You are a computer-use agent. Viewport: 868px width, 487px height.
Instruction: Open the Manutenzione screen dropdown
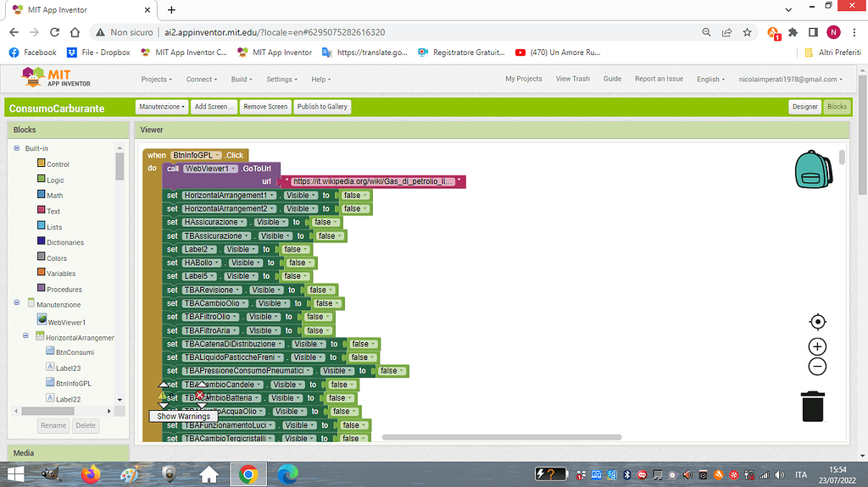coord(161,107)
